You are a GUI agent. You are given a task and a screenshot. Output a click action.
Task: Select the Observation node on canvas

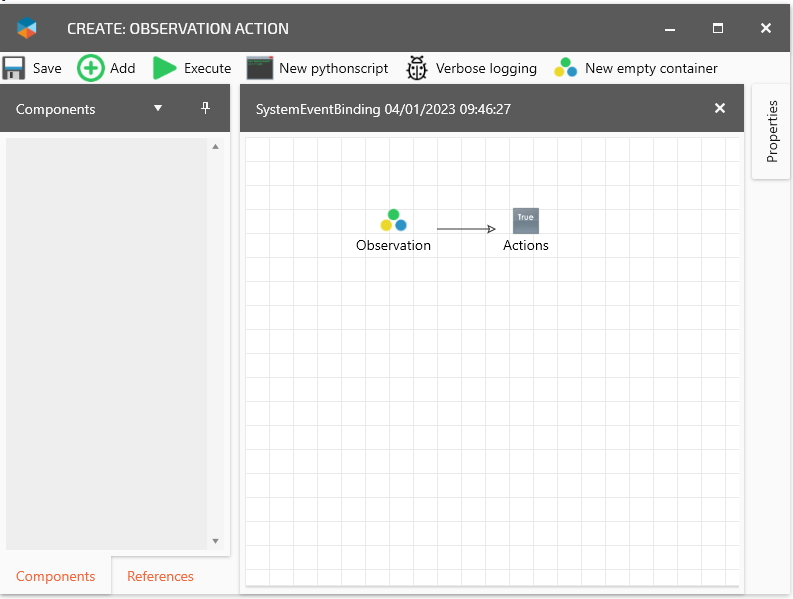[393, 221]
